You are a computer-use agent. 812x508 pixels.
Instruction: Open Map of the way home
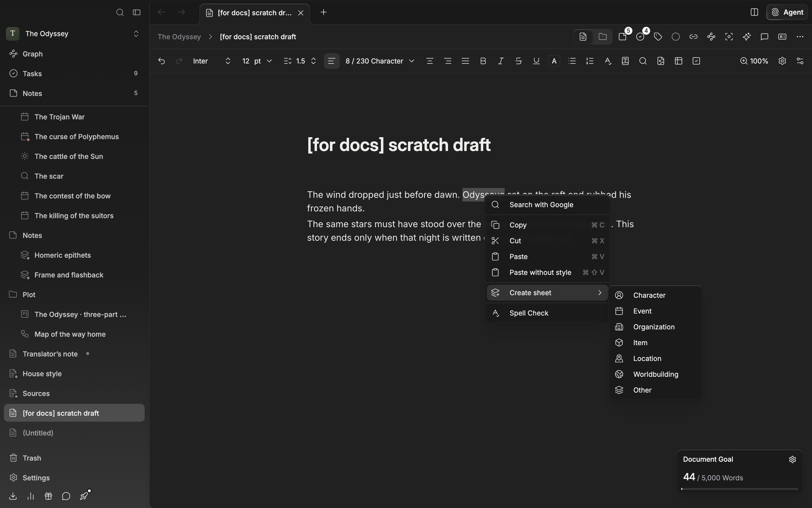pos(74,334)
